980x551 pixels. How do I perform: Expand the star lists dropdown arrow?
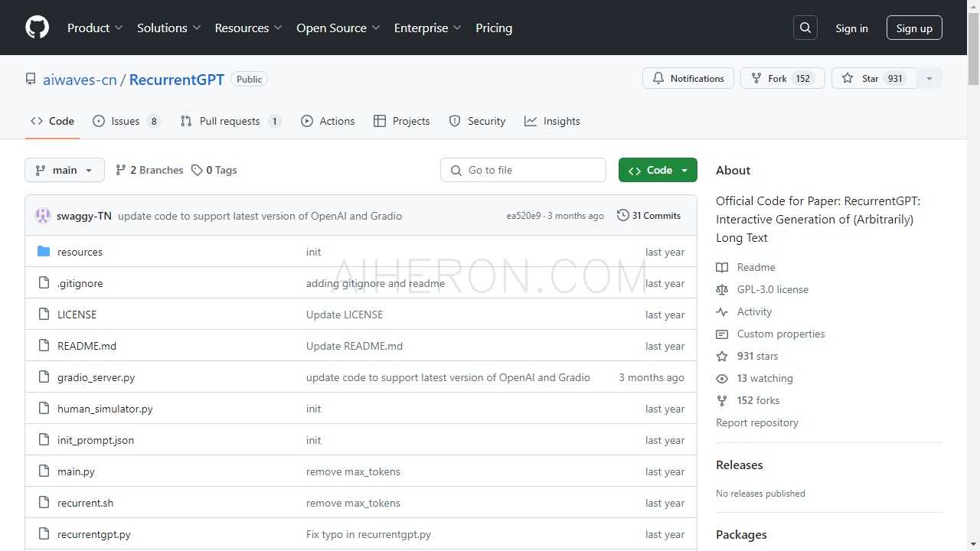pos(929,79)
